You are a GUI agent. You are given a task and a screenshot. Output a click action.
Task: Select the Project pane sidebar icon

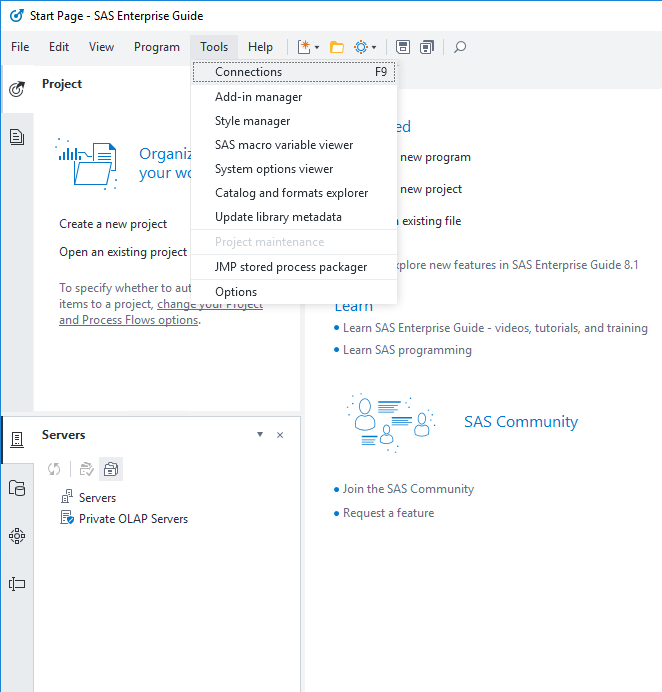coord(17,89)
